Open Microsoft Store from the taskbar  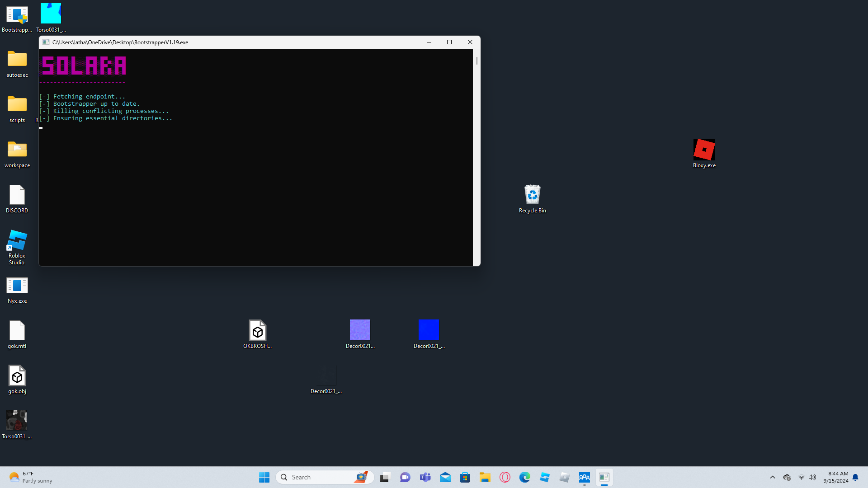click(465, 477)
